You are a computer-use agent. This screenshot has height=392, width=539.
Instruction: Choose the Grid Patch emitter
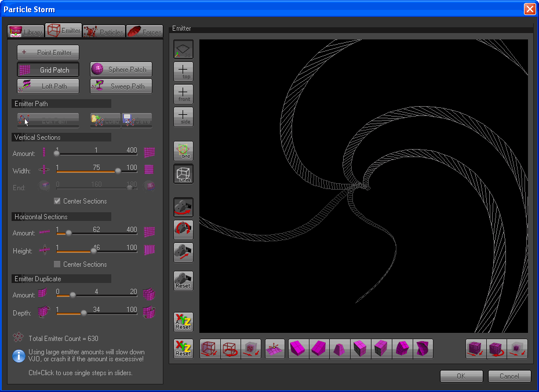pos(48,70)
